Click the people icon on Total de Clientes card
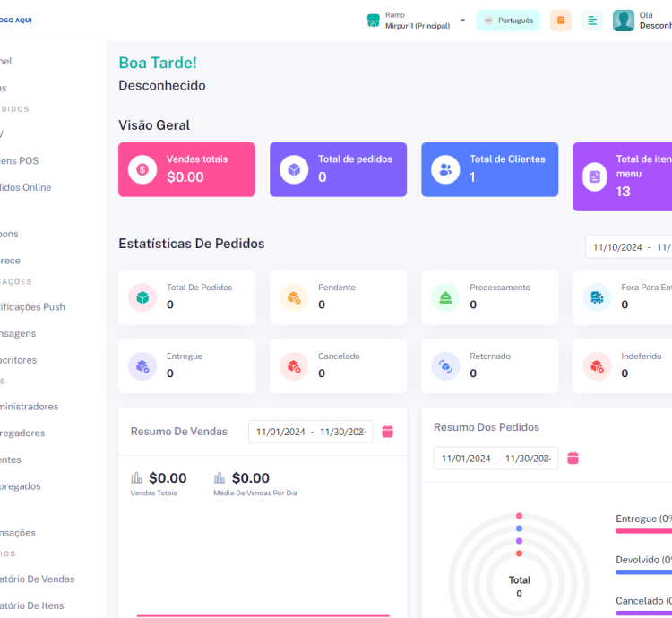The width and height of the screenshot is (672, 618). 445,169
